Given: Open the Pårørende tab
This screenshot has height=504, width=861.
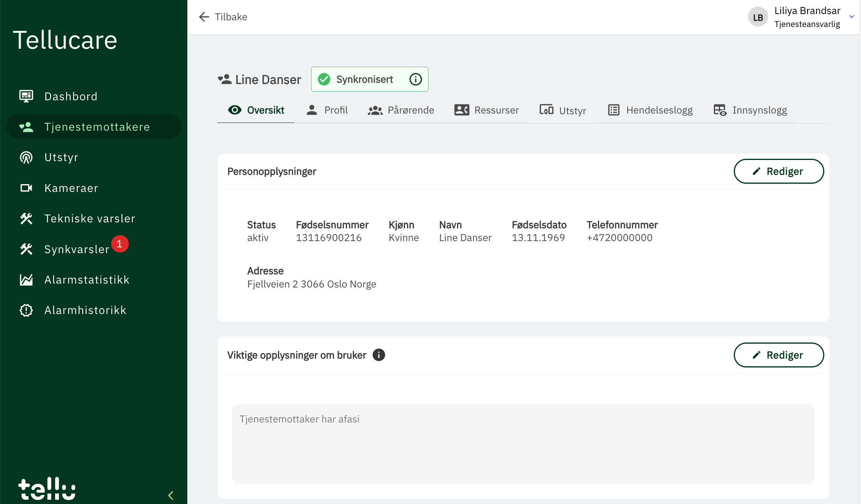Looking at the screenshot, I should [x=401, y=110].
